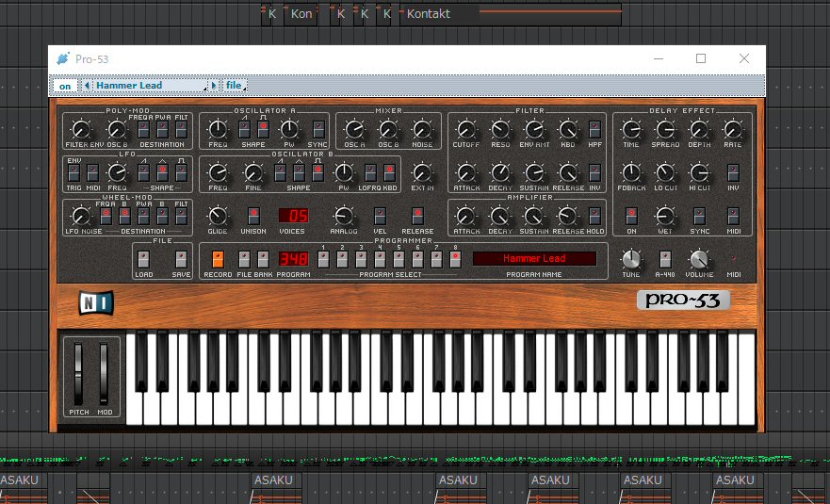Click the Amplifier Attack knob
The width and height of the screenshot is (830, 504).
coord(465,216)
